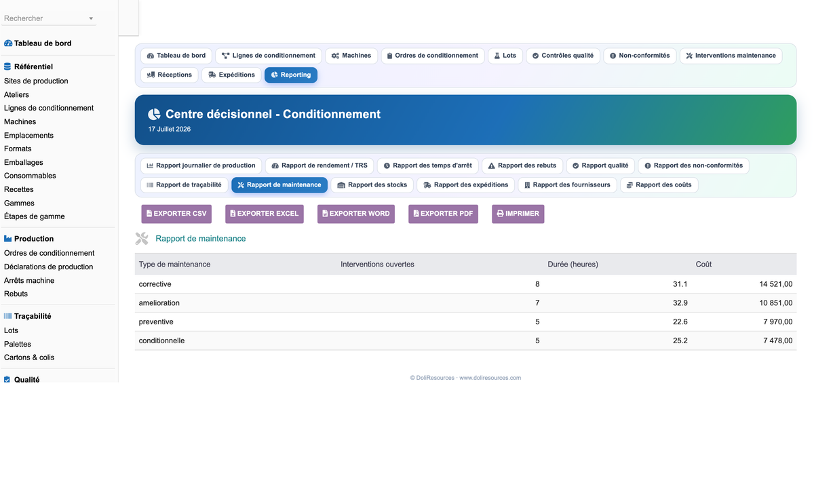The image size is (814, 504).
Task: Open Consommables in the sidebar
Action: (x=30, y=176)
